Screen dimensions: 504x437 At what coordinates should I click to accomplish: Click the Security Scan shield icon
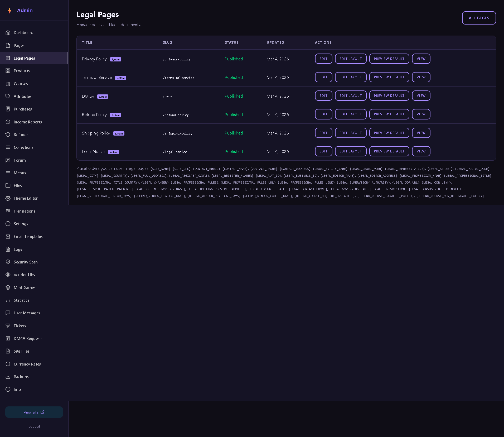pyautogui.click(x=8, y=262)
